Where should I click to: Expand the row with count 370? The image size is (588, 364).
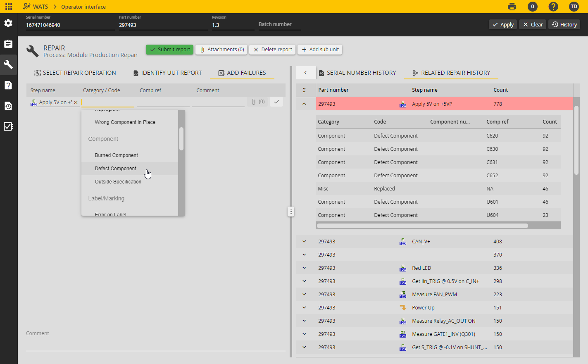pos(305,255)
